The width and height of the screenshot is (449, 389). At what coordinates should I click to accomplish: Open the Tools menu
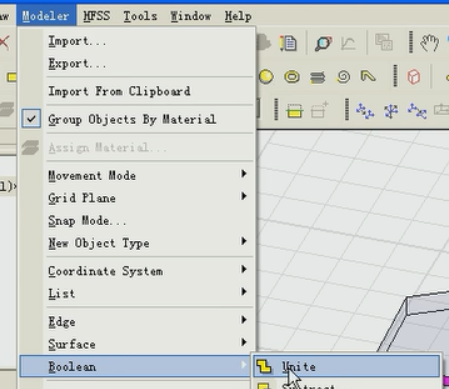(140, 16)
